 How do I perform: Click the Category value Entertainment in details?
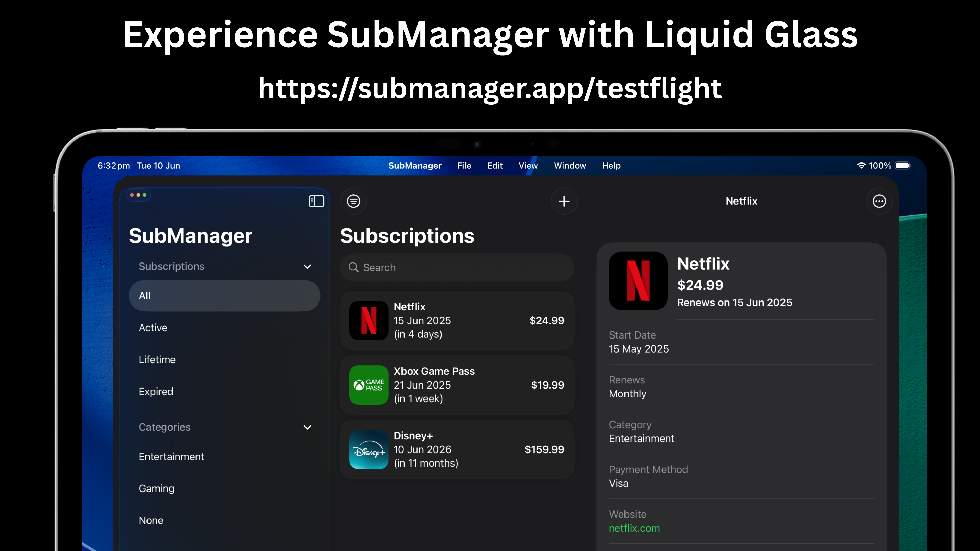641,439
